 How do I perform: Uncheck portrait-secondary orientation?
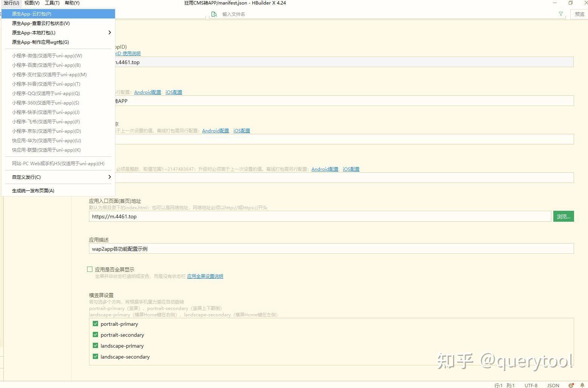[95, 334]
